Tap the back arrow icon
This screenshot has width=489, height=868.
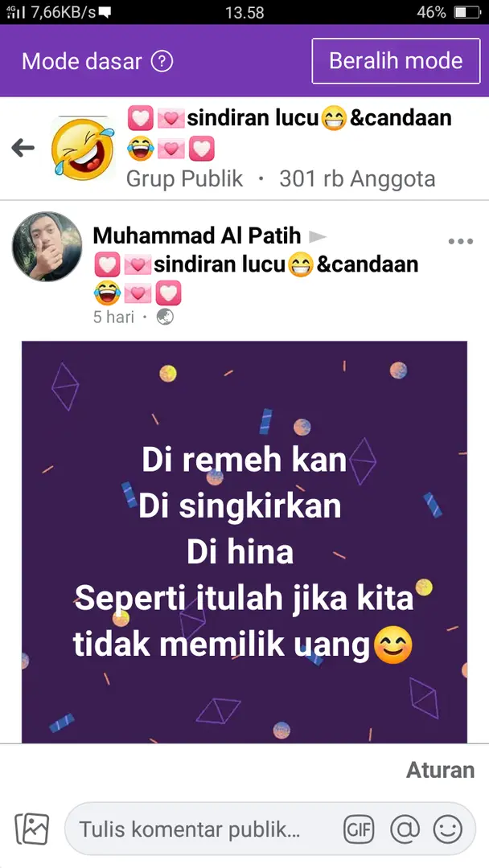23,147
